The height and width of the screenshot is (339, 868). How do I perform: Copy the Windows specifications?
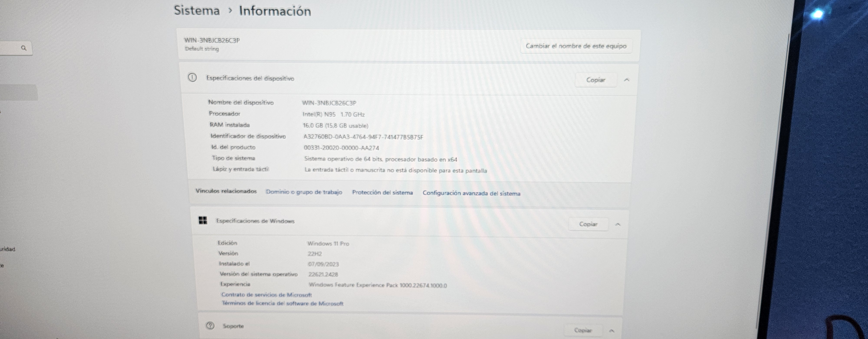tap(588, 224)
